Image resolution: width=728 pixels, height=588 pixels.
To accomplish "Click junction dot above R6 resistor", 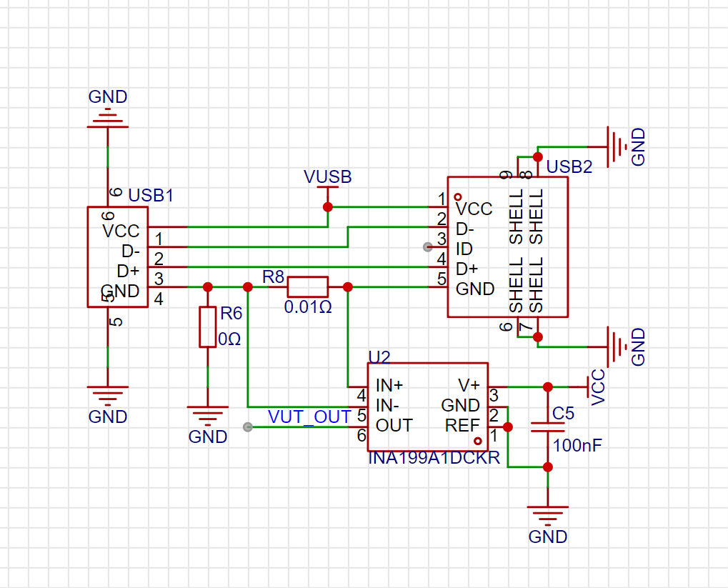I will (x=207, y=287).
